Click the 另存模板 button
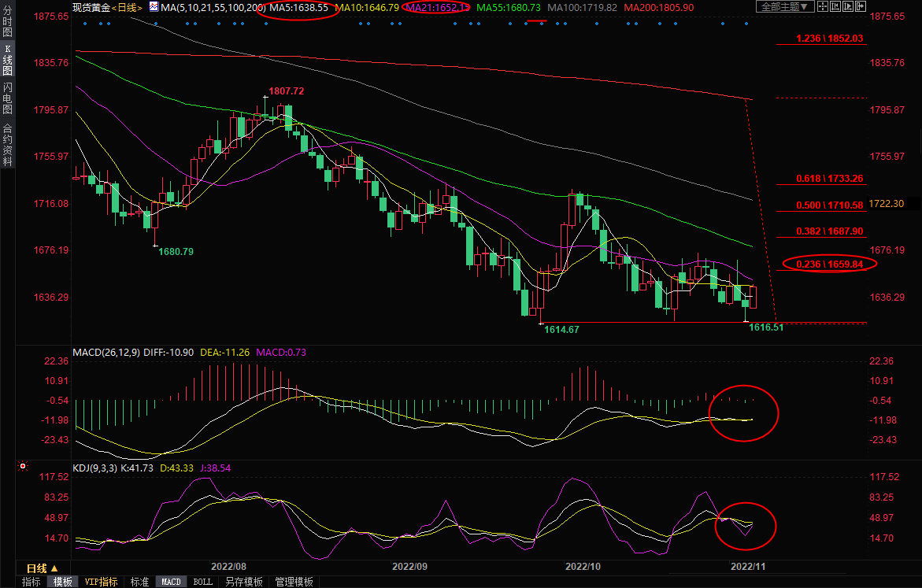 point(243,582)
